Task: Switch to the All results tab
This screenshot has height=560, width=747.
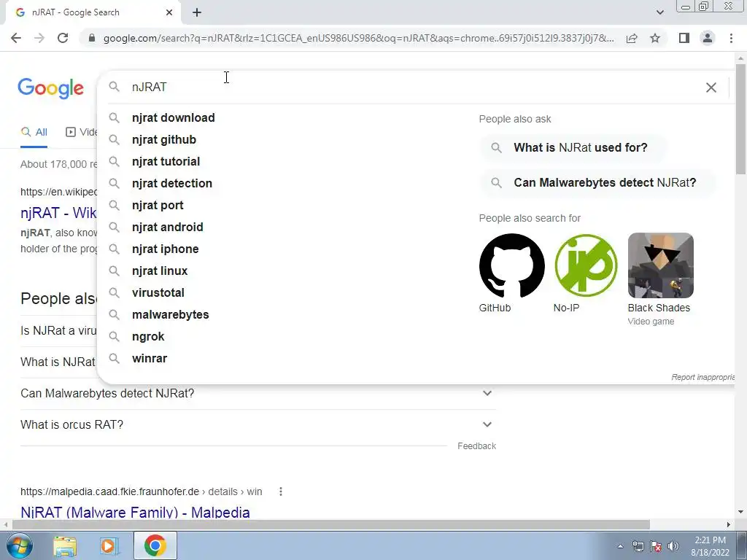Action: coord(34,132)
